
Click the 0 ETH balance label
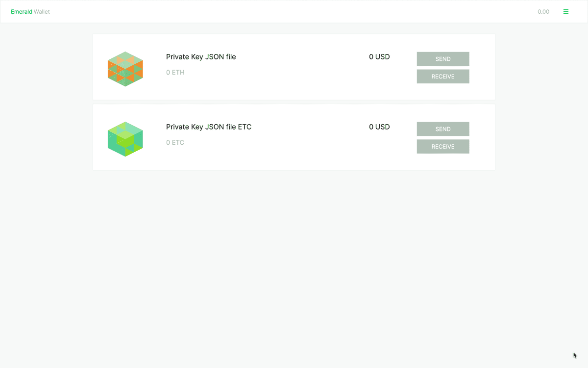click(x=175, y=72)
